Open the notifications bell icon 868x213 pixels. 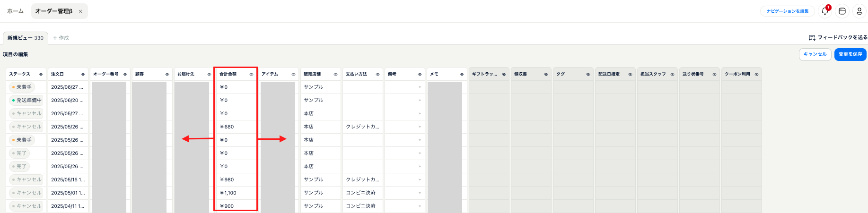825,11
